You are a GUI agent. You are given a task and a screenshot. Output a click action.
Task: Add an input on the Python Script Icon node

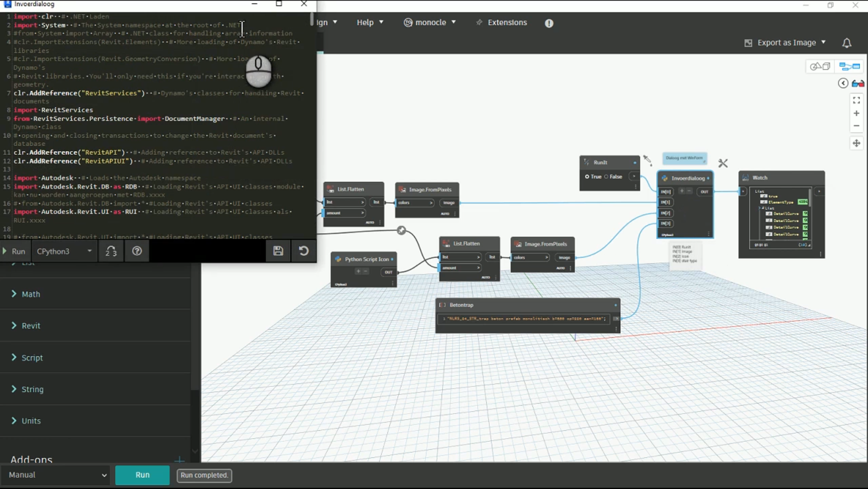pos(358,271)
